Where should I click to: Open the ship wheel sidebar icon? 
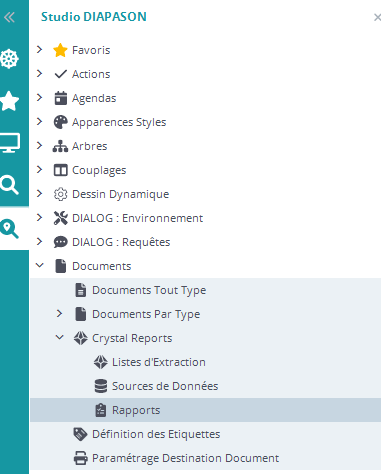(9, 59)
